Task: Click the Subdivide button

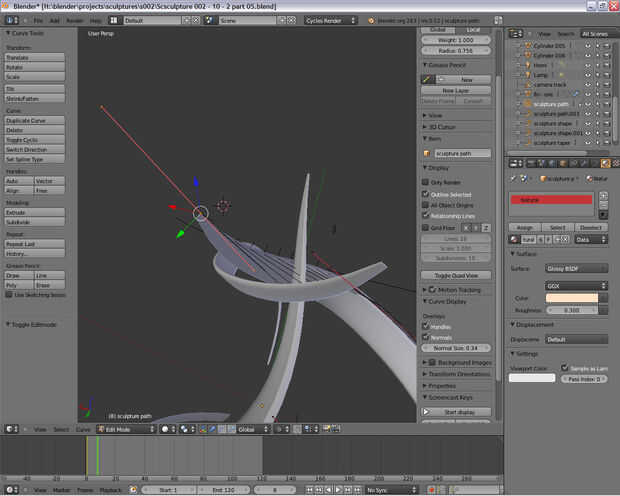Action: pyautogui.click(x=35, y=222)
